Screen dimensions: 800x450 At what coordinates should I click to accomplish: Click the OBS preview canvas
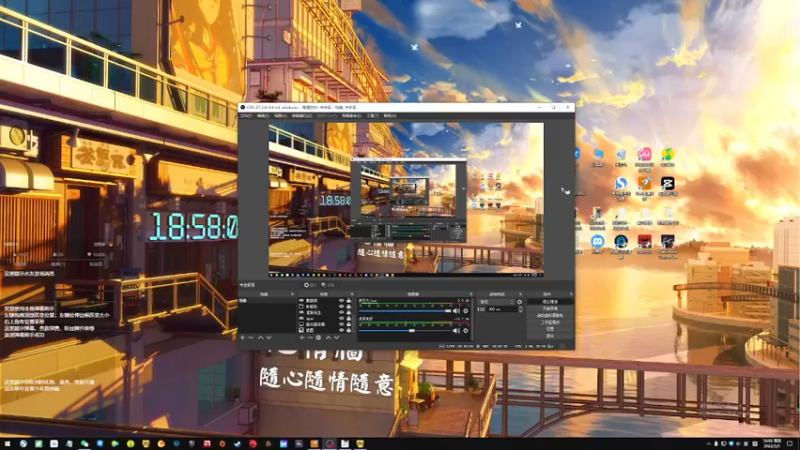coord(406,199)
